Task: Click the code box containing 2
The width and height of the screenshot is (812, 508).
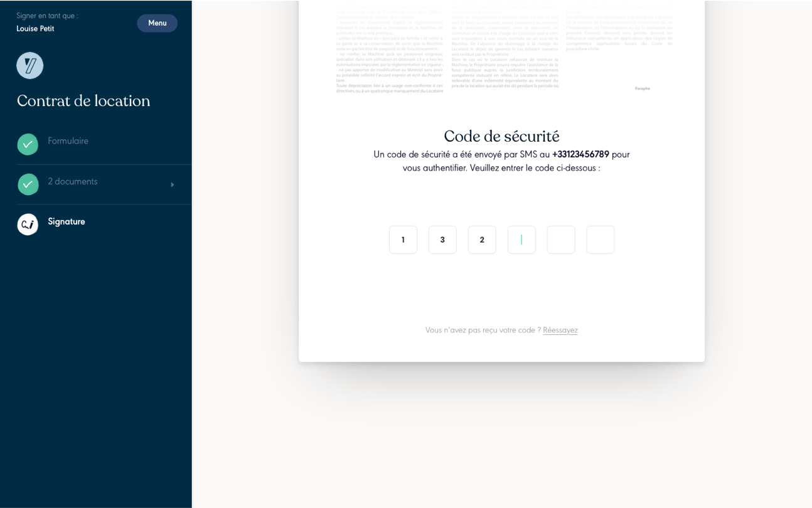Action: (482, 239)
